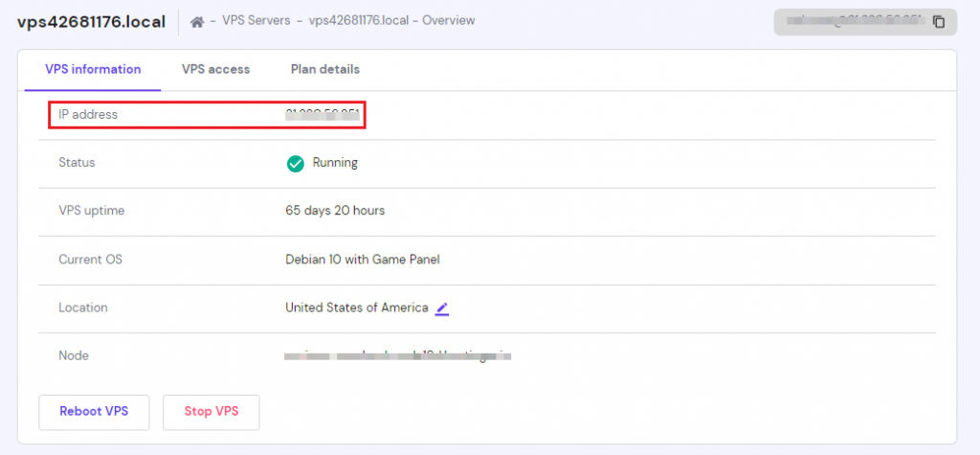Click the United States of America location
The height and width of the screenshot is (455, 980).
click(x=356, y=307)
